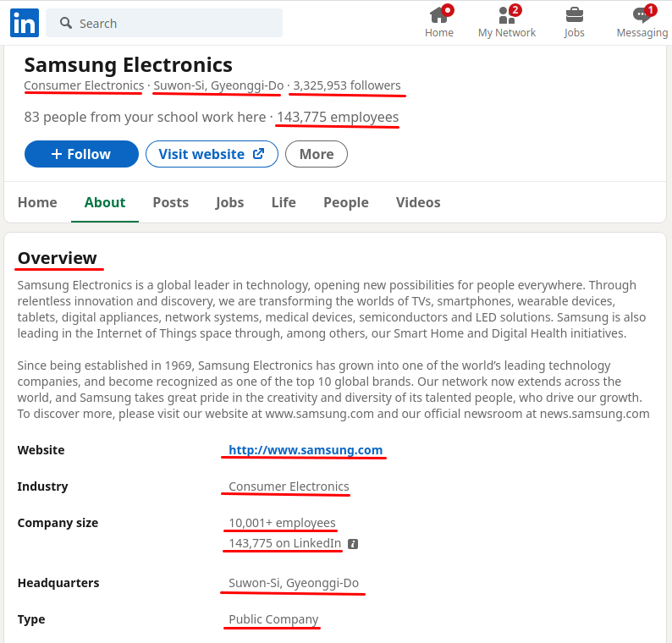This screenshot has width=672, height=643.
Task: Open the Life tab
Action: 284,202
